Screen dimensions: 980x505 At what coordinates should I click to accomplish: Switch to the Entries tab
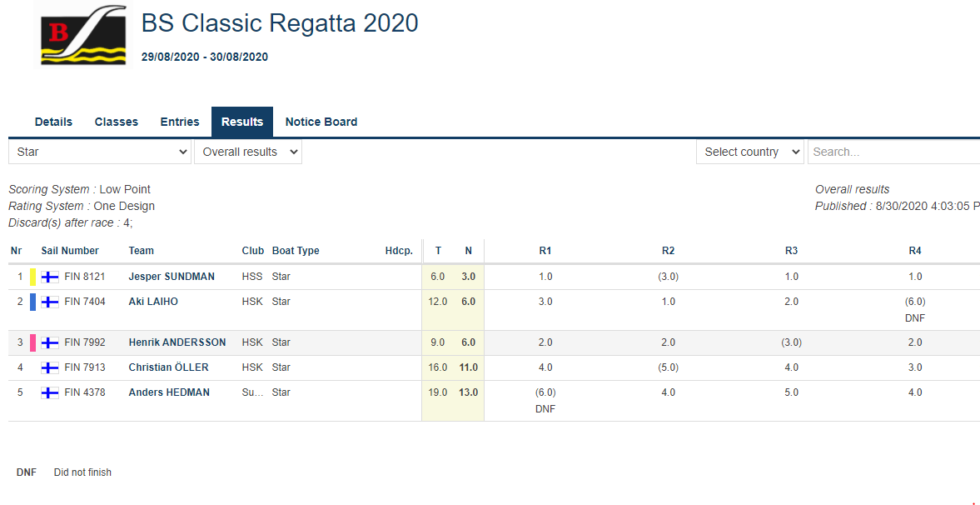pyautogui.click(x=180, y=122)
